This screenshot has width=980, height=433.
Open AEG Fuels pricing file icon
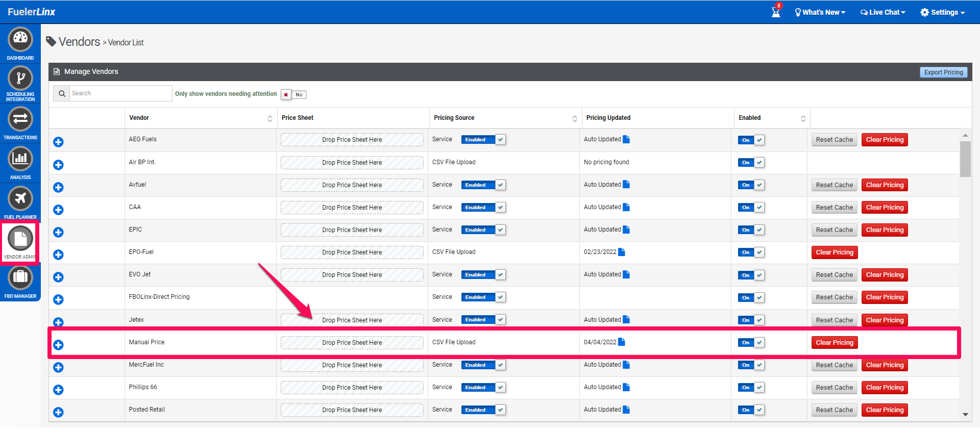click(x=626, y=139)
